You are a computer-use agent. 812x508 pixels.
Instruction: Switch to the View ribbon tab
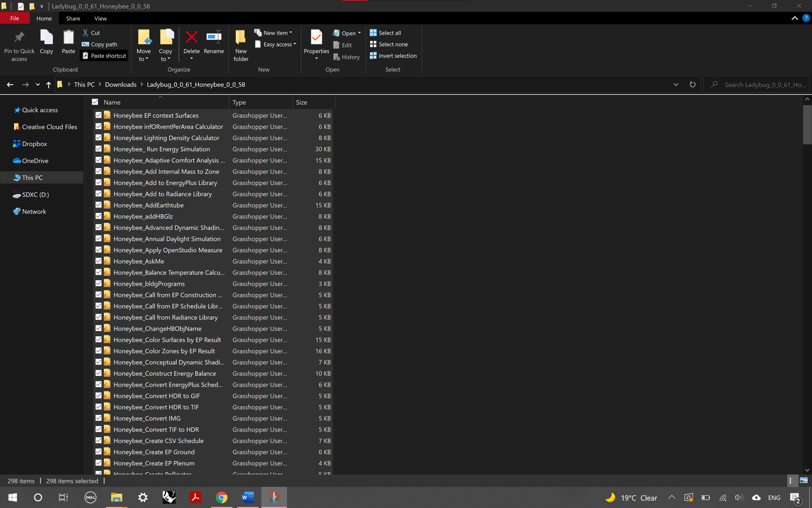pyautogui.click(x=100, y=18)
